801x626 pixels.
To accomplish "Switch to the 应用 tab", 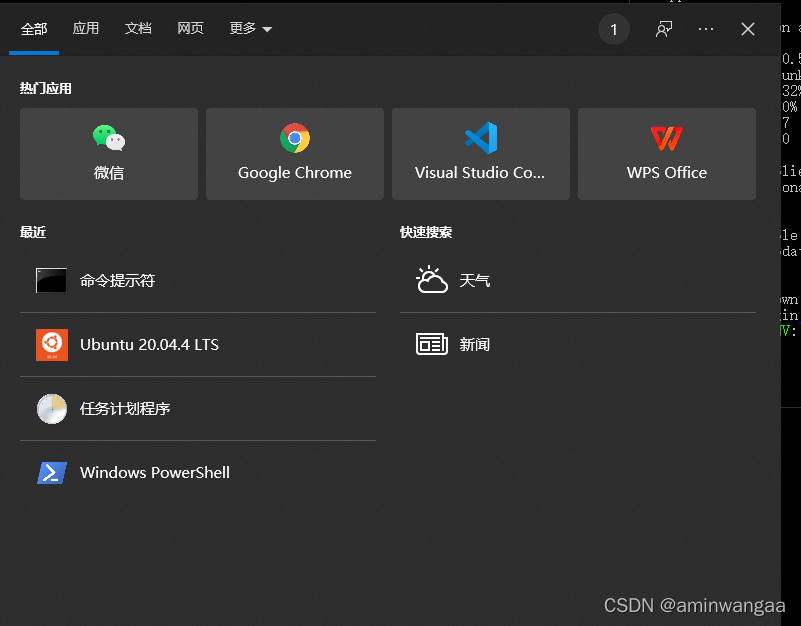I will (x=86, y=29).
